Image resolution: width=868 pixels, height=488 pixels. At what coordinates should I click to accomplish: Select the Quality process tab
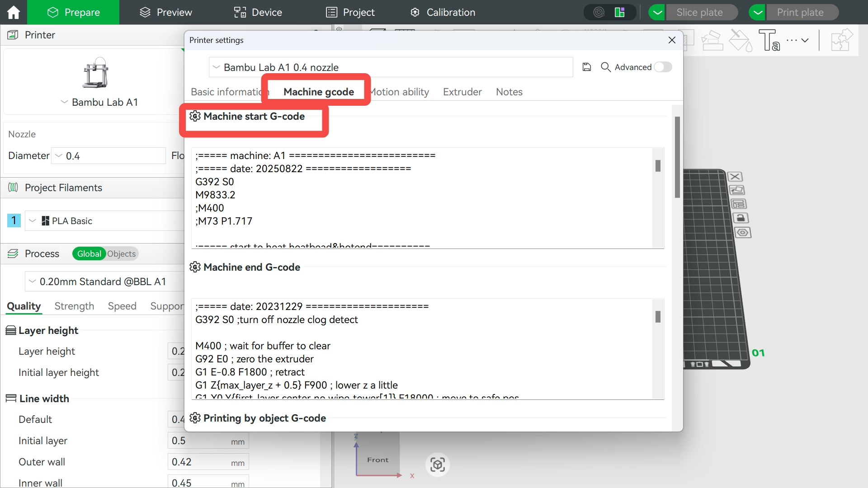24,306
